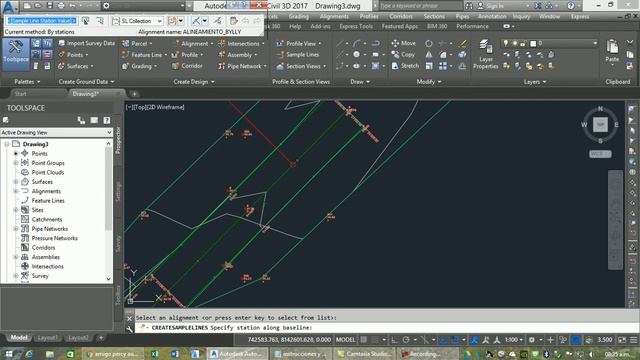Screen dimensions: 640x360
Task: Expand the Modify panel title
Action: coord(429,82)
